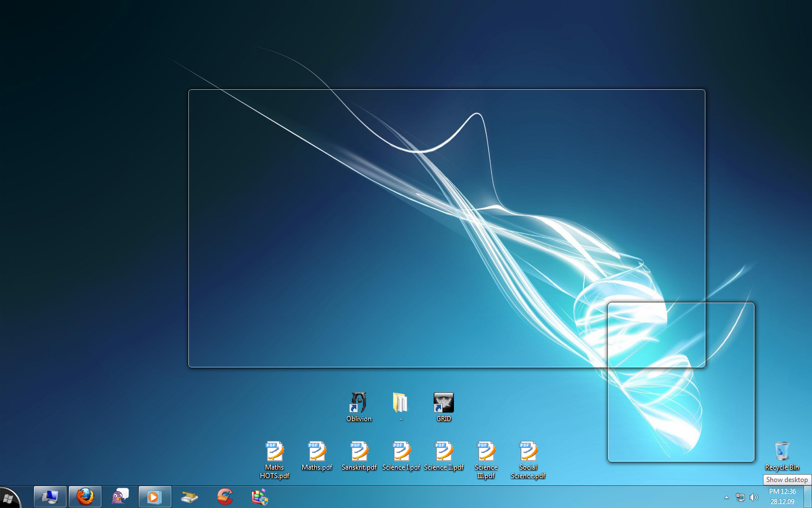Select the Maths HOTS.pdf file
The image size is (812, 508).
[x=275, y=460]
